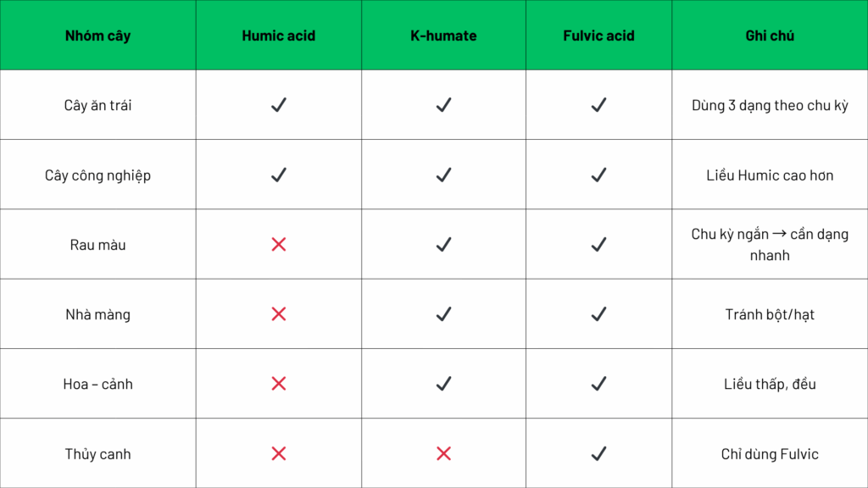Viewport: 868px width, 488px height.
Task: Click the note 'Chỉ dùng Fulvic'
Action: [770, 454]
